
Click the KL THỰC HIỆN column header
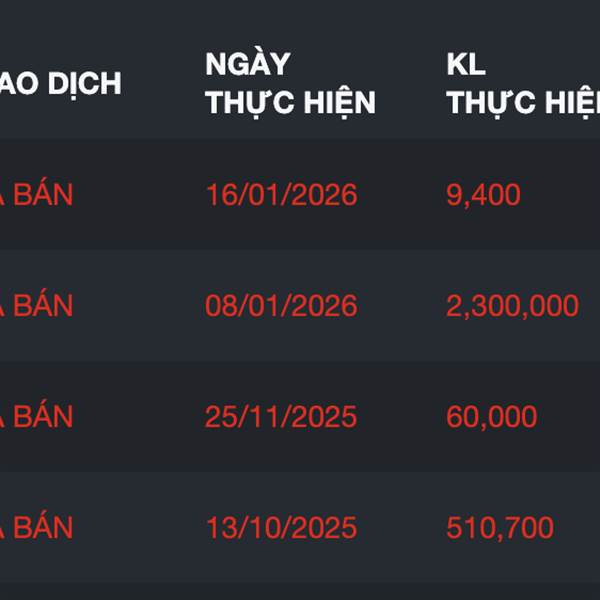point(522,82)
